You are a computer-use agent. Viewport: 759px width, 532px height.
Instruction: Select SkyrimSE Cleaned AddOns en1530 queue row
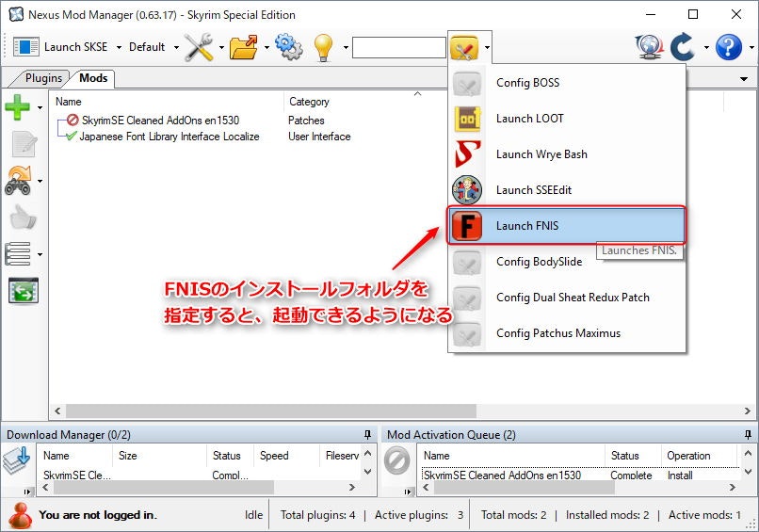point(580,476)
